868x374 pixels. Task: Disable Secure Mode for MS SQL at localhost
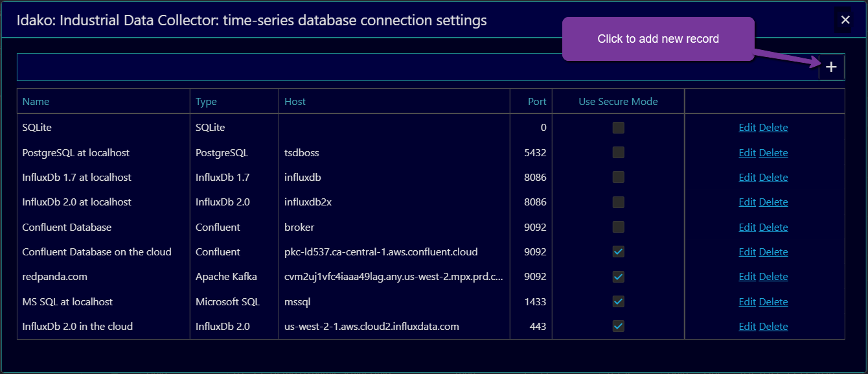click(x=619, y=301)
